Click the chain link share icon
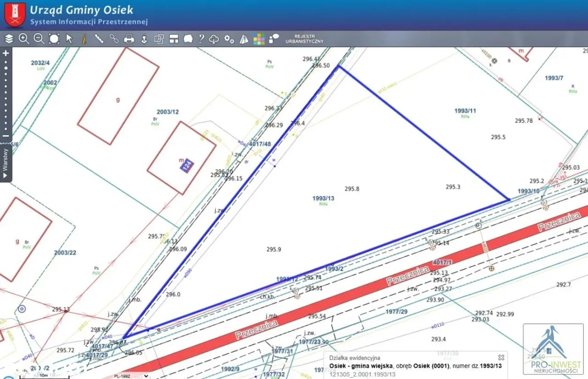Image resolution: width=588 pixels, height=379 pixels. [x=114, y=39]
